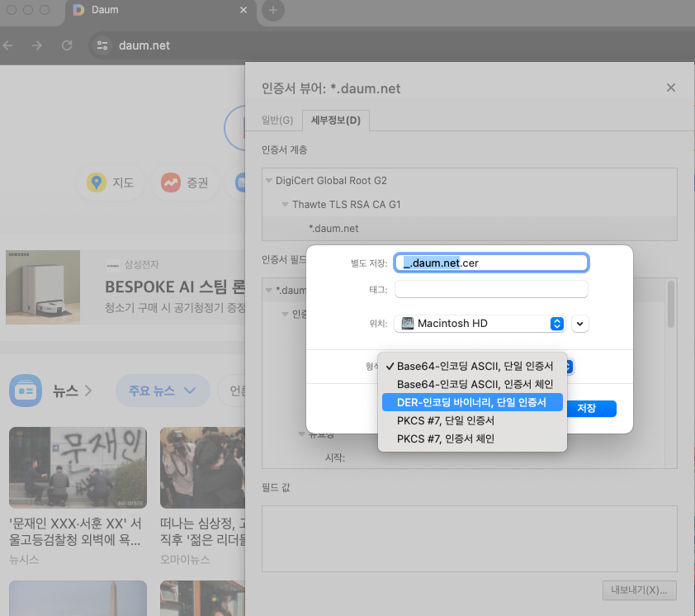
Task: Click the 오마이뉴스 source label
Action: (x=185, y=560)
